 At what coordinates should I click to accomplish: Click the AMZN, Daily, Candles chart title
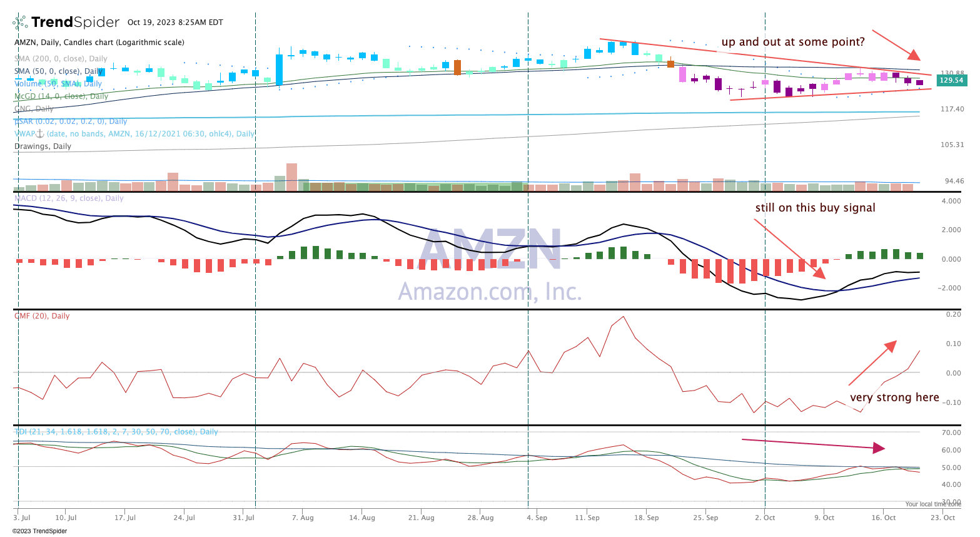(x=99, y=43)
